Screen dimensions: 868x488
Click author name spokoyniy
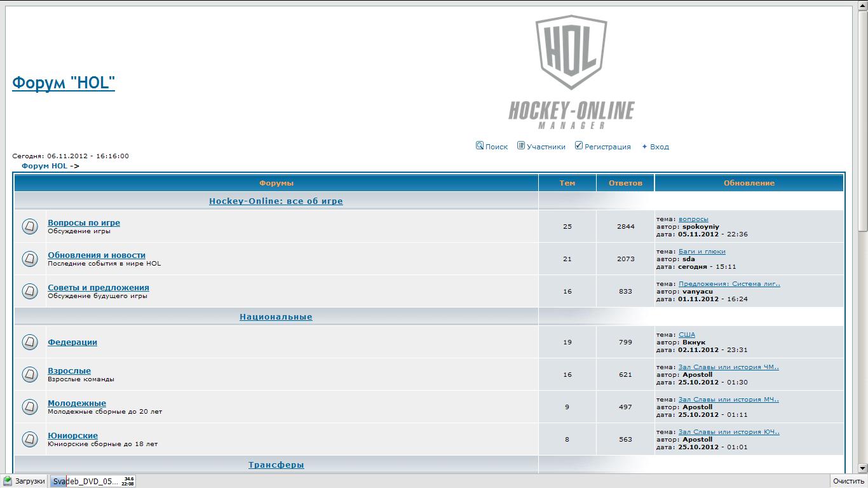[x=701, y=226]
